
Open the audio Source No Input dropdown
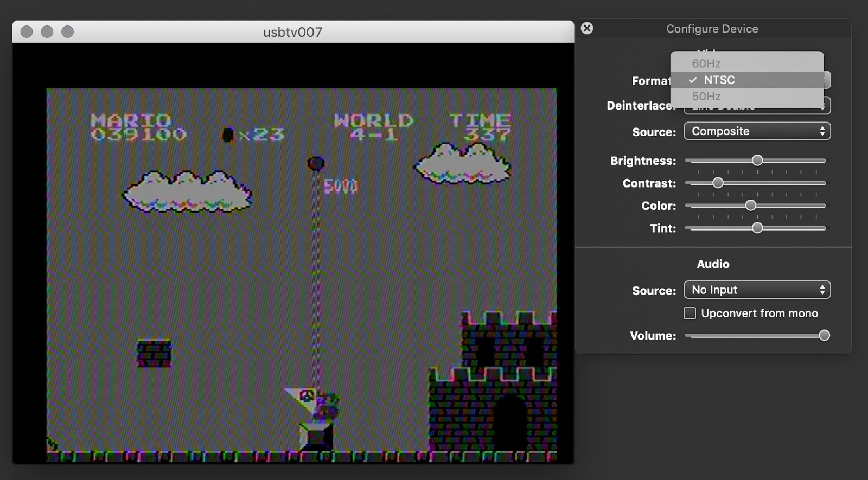click(x=757, y=290)
